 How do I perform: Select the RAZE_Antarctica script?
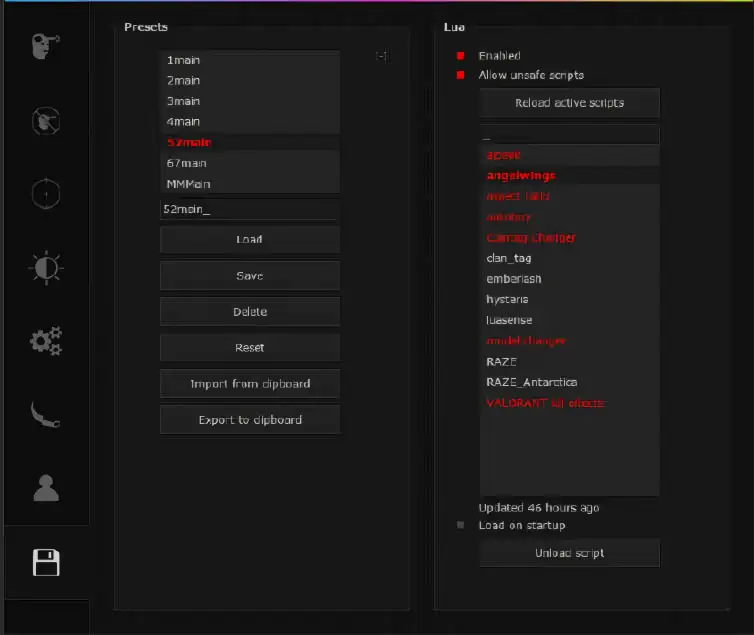569,382
